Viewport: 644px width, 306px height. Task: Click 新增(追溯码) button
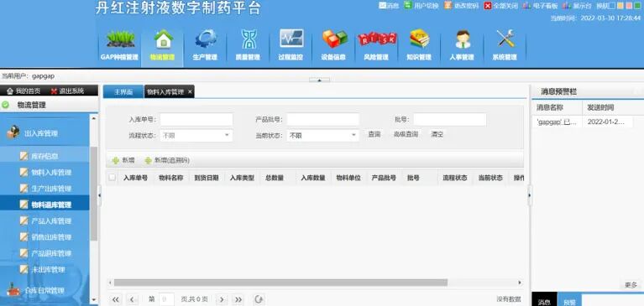tap(167, 160)
